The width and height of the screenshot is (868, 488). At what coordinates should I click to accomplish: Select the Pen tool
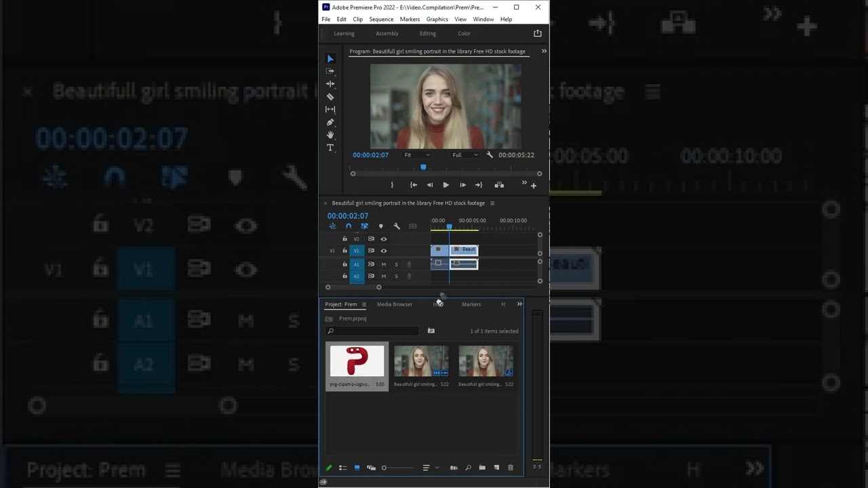click(x=330, y=122)
